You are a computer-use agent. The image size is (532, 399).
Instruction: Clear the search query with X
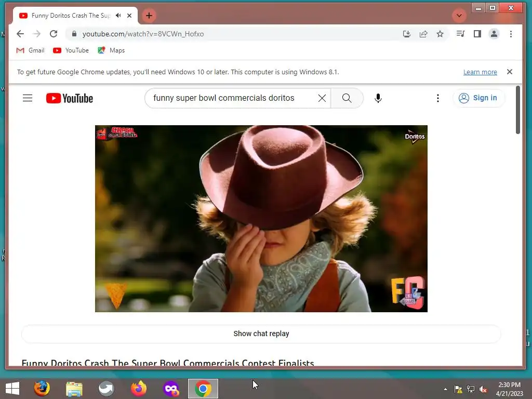[322, 98]
